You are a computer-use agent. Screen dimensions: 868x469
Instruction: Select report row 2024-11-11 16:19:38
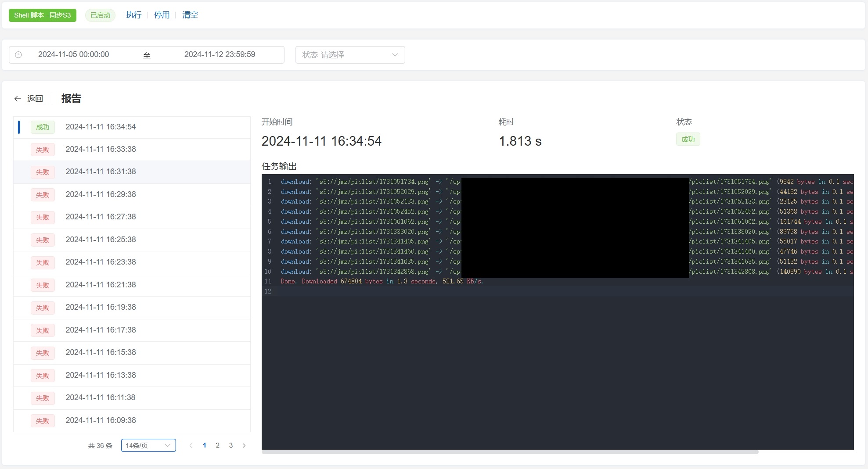(x=132, y=308)
